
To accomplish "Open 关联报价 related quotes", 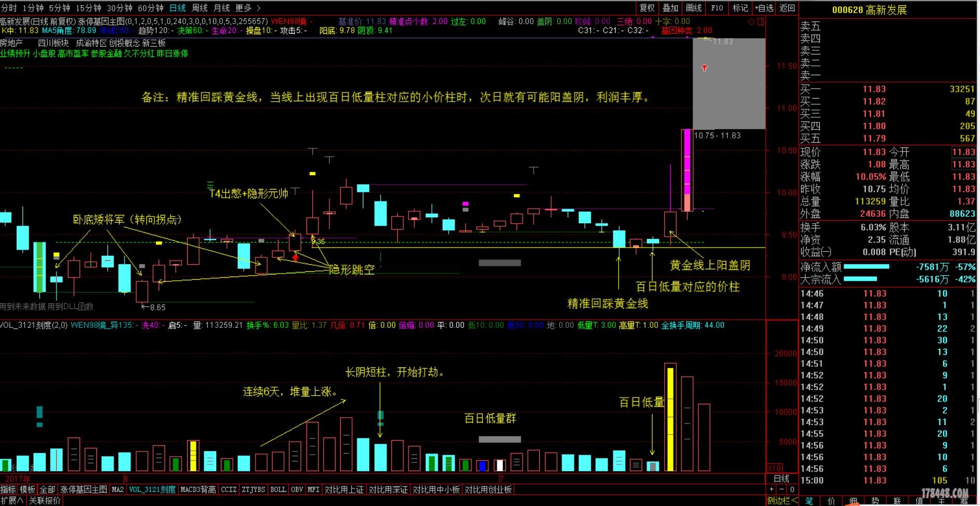I will click(x=45, y=500).
